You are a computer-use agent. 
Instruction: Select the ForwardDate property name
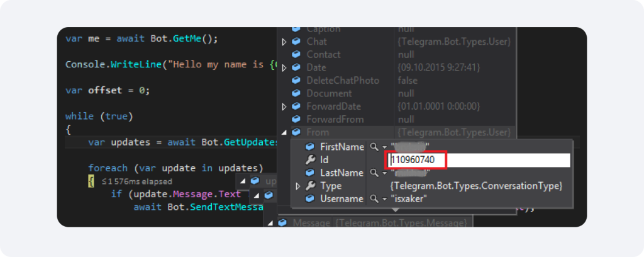pyautogui.click(x=333, y=106)
